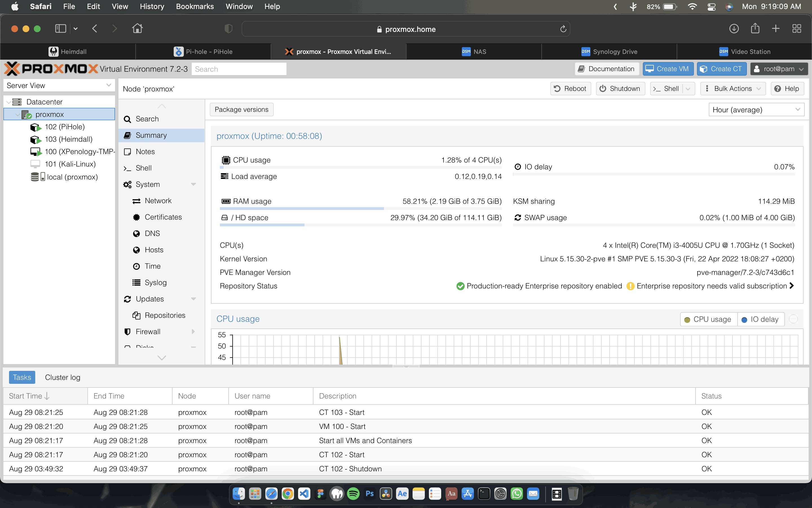Open Network settings under System

pos(158,201)
